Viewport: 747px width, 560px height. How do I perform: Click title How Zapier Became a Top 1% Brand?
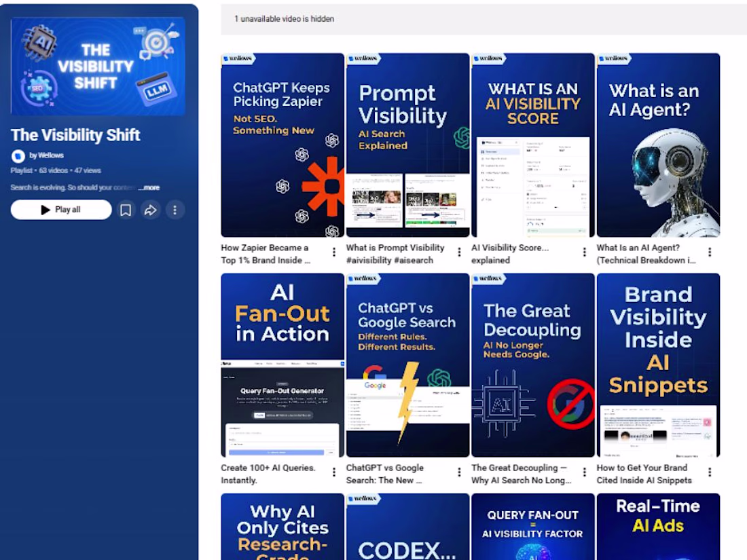click(x=266, y=254)
